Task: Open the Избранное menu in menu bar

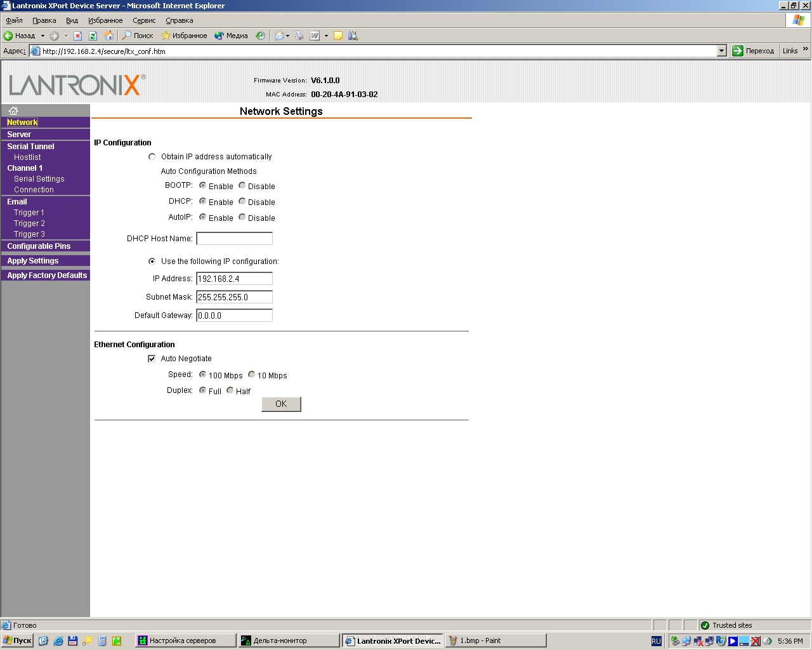Action: click(105, 20)
